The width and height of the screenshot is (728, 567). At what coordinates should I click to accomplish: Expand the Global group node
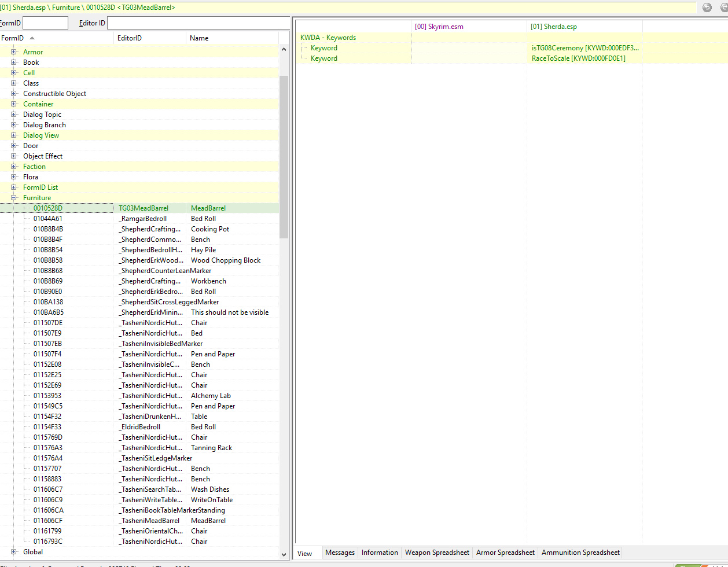pos(14,552)
